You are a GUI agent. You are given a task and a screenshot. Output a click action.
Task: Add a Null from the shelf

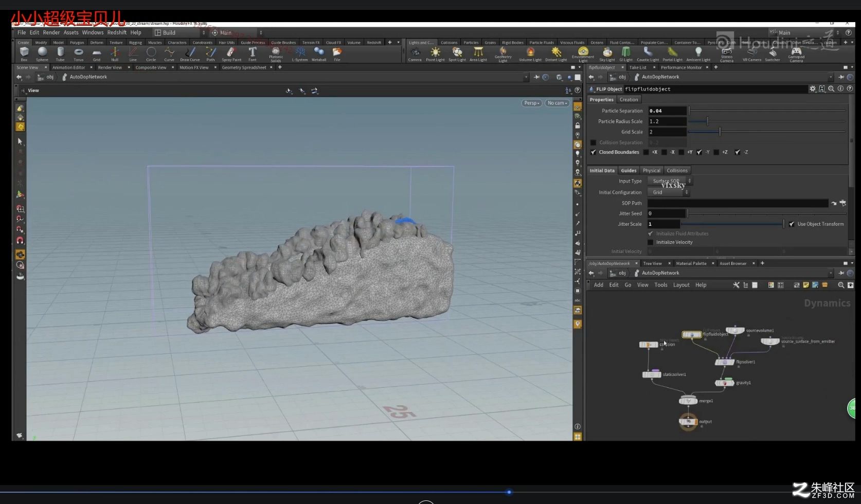point(115,53)
